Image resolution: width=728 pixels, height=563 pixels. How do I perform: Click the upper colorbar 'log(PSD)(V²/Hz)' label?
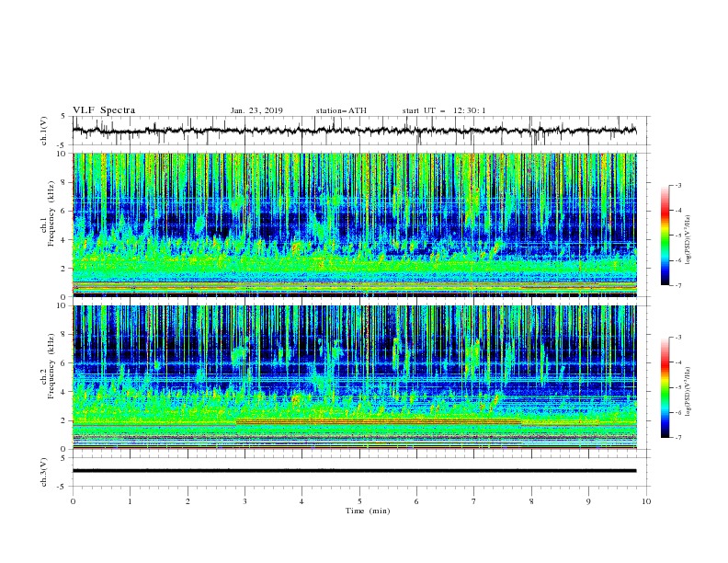688,240
